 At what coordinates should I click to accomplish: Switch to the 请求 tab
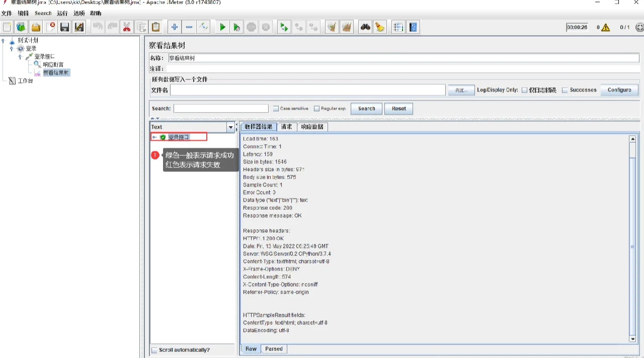click(x=287, y=127)
